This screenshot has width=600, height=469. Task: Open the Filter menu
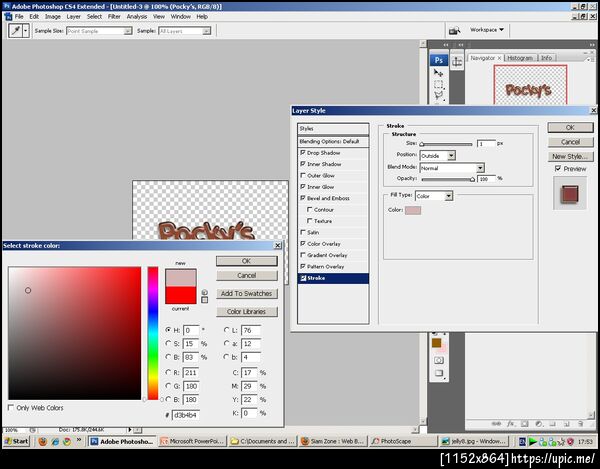tap(114, 16)
